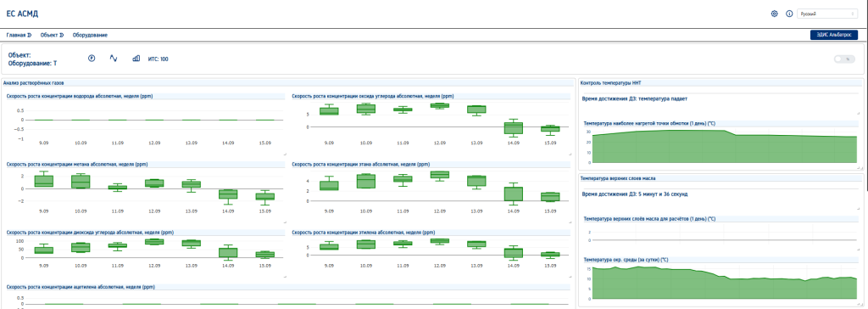Open the waveform trend icon
This screenshot has width=868, height=309.
point(114,59)
